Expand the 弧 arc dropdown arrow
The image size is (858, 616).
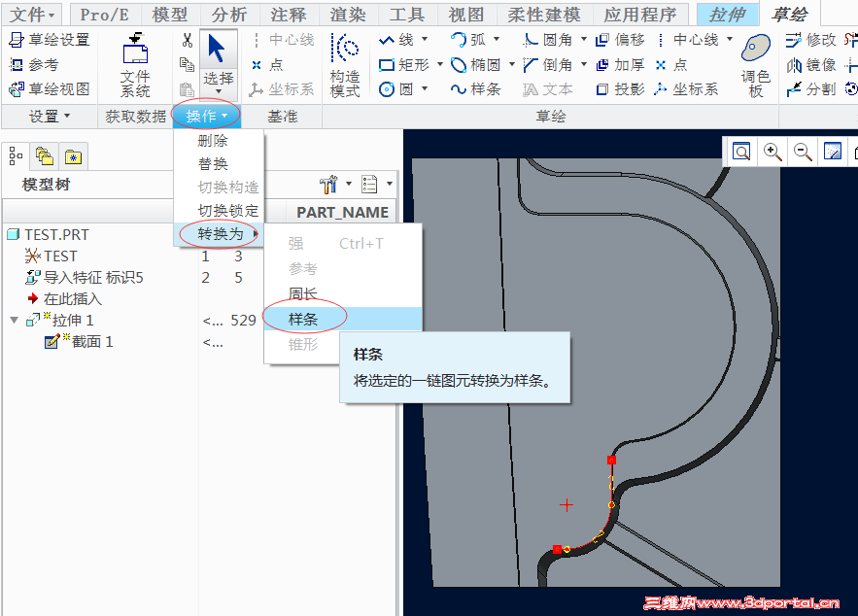click(x=497, y=40)
